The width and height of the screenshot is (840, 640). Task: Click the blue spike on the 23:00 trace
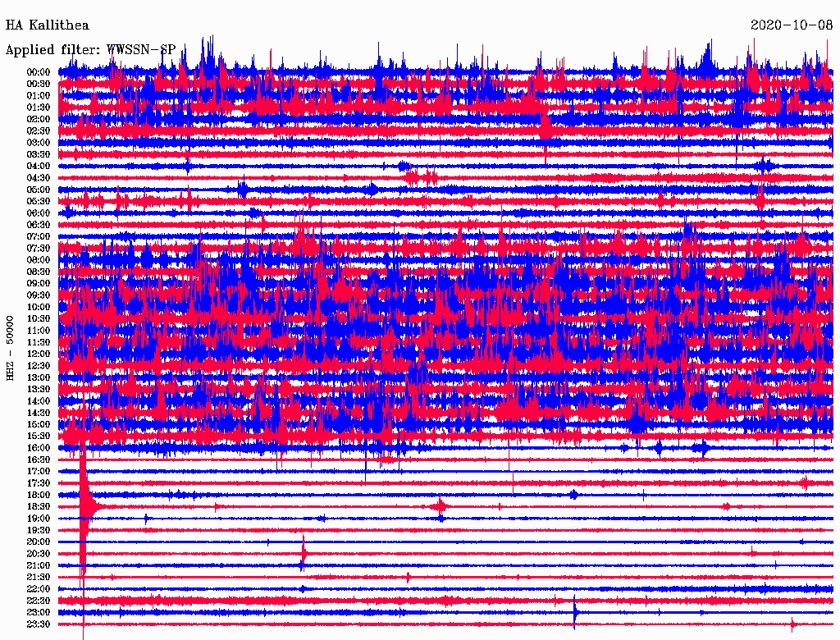coord(574,612)
